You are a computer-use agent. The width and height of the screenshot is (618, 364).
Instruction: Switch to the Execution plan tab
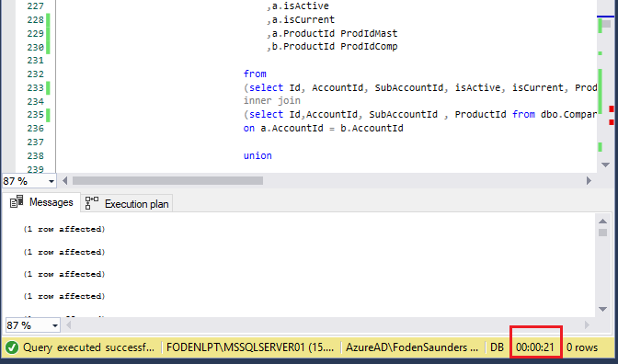pyautogui.click(x=127, y=204)
